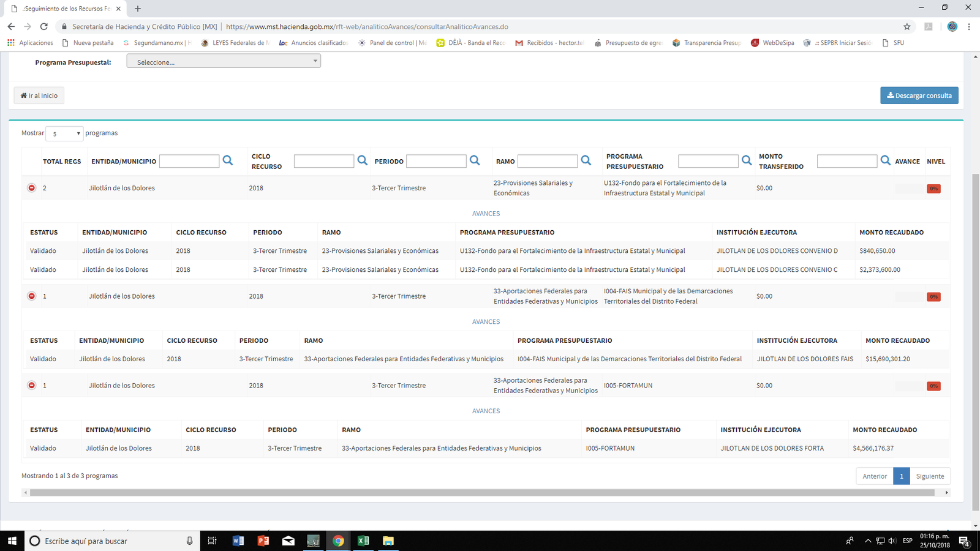Go to the Siguiente results page
This screenshot has width=980, height=551.
[930, 476]
